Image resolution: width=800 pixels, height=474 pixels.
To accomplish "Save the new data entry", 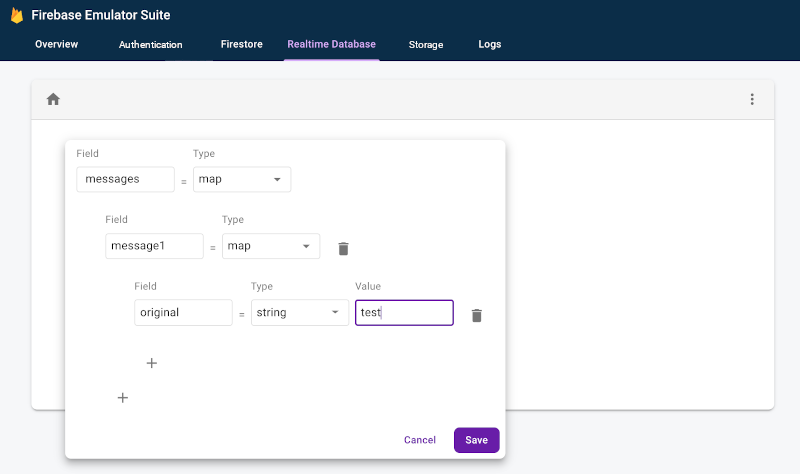I will 476,440.
